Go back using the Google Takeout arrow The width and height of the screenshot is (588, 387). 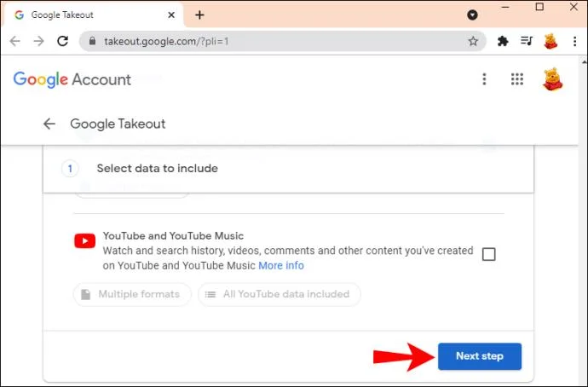coord(49,124)
